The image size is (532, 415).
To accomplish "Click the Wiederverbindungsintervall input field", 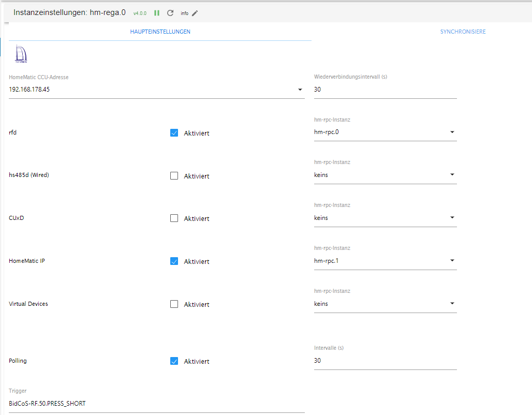I will [385, 90].
